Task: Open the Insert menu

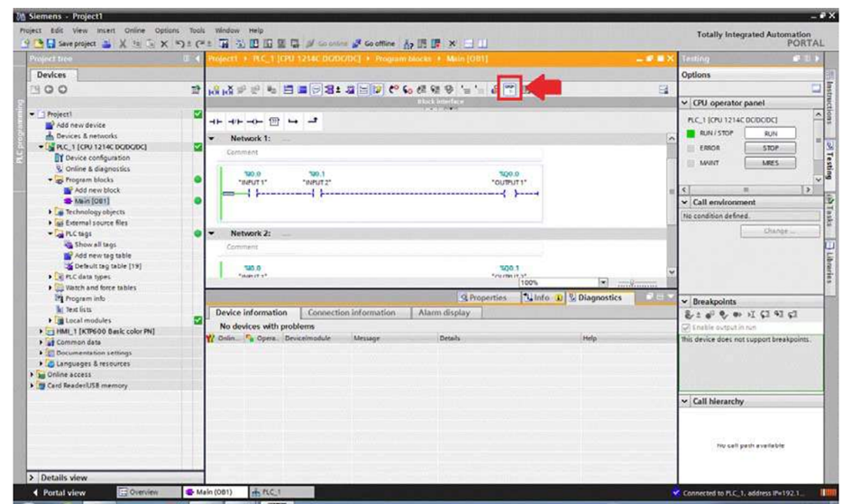Action: [x=106, y=31]
